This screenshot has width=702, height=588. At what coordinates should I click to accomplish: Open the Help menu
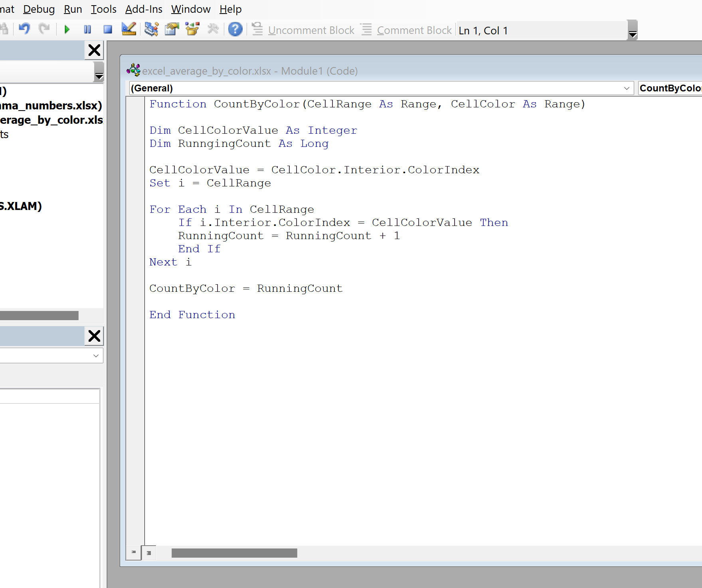(x=230, y=9)
